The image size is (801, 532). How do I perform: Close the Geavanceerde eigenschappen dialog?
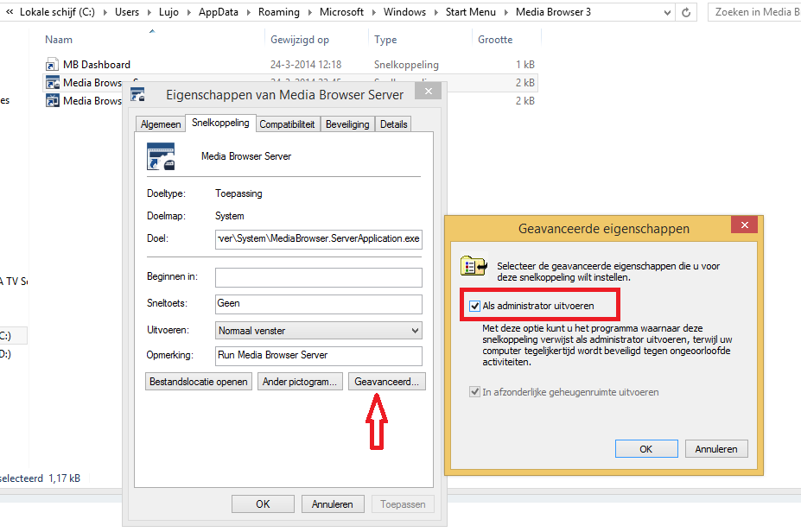(744, 225)
